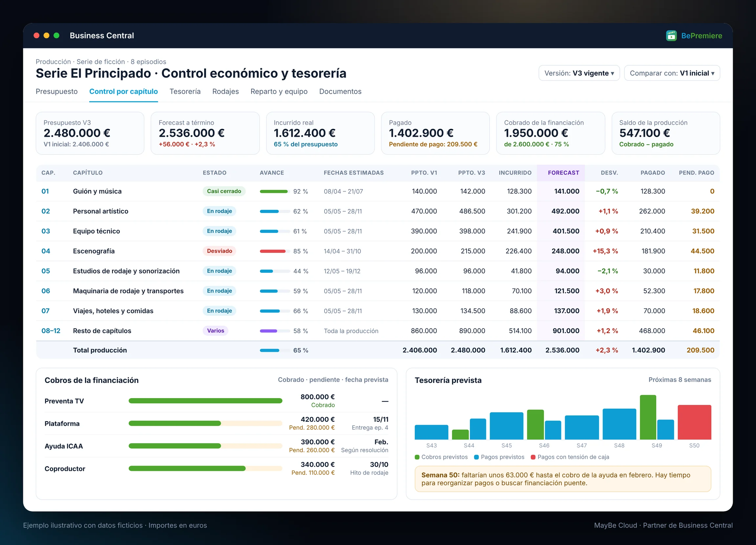756x545 pixels.
Task: Click the Pagos previstos blue legend swatch
Action: pos(476,457)
